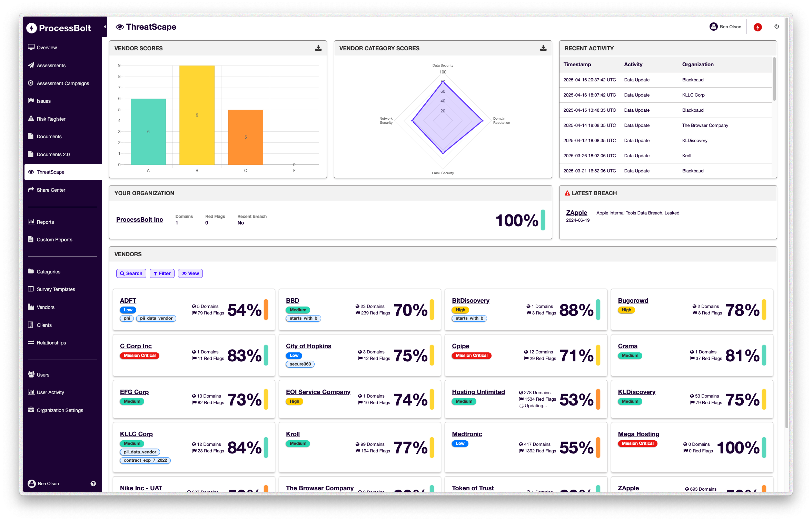Click the warning triangle in Latest Breach panel

coord(567,193)
